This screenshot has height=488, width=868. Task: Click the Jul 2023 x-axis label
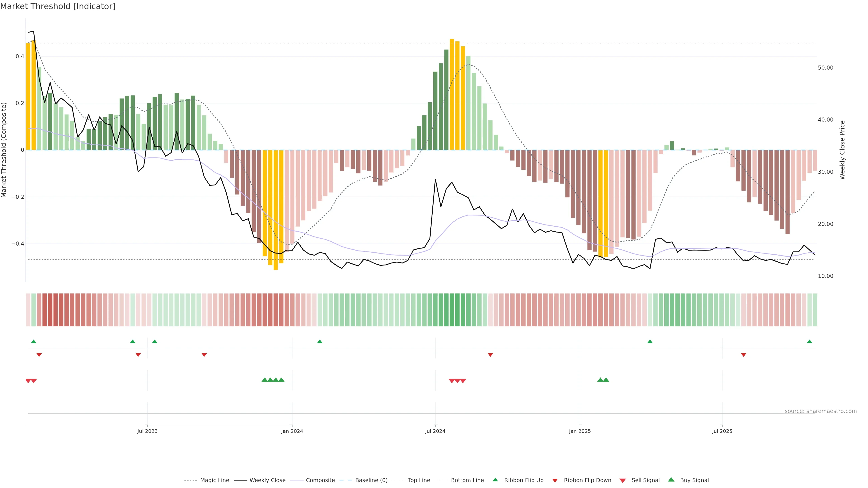147,431
